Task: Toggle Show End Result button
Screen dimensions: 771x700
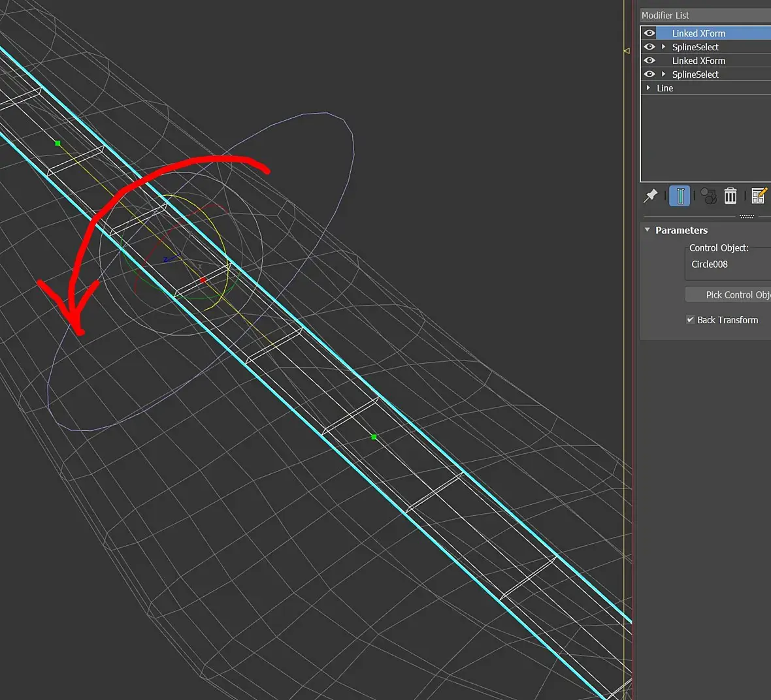Action: click(680, 196)
